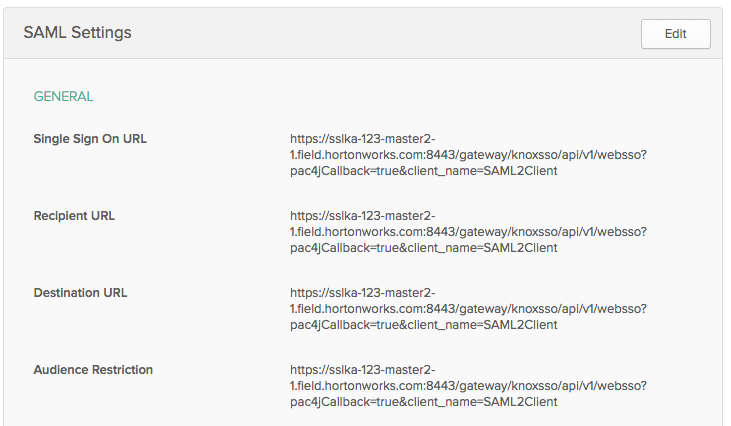Screen dimensions: 731x426
Task: Select the GENERAL section heading
Action: coord(63,97)
